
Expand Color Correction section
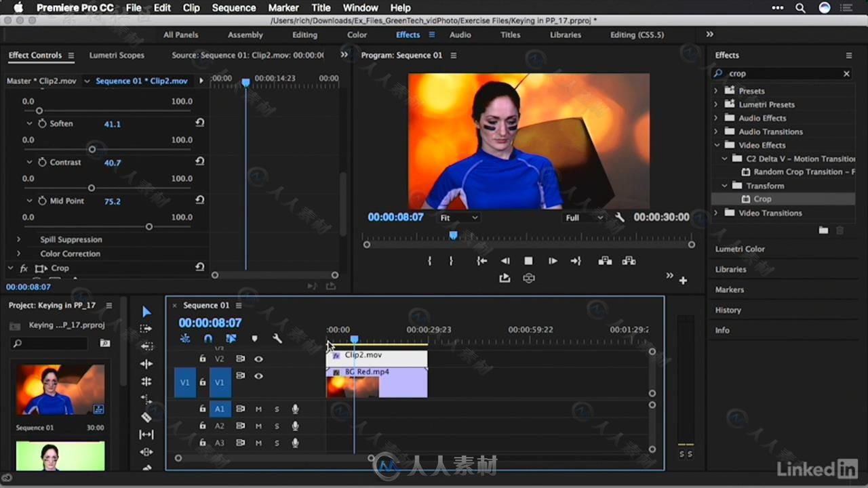pyautogui.click(x=18, y=253)
